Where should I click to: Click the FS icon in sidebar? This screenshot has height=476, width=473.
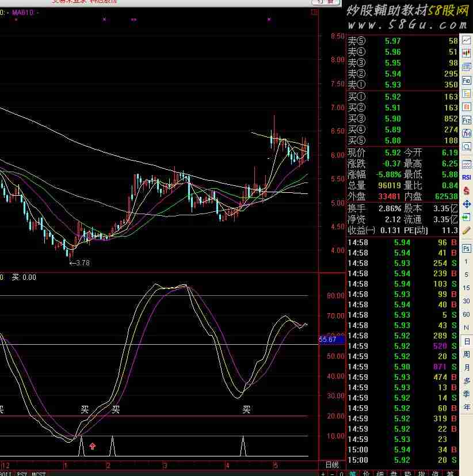coord(466,249)
